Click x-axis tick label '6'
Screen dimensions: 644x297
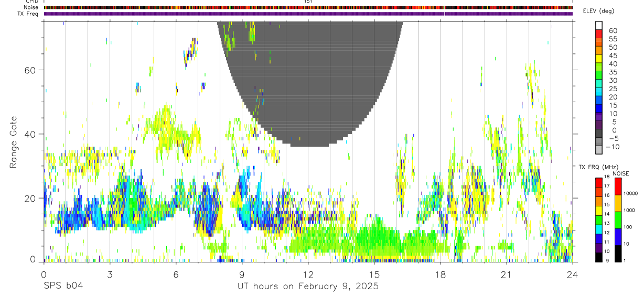pyautogui.click(x=176, y=274)
